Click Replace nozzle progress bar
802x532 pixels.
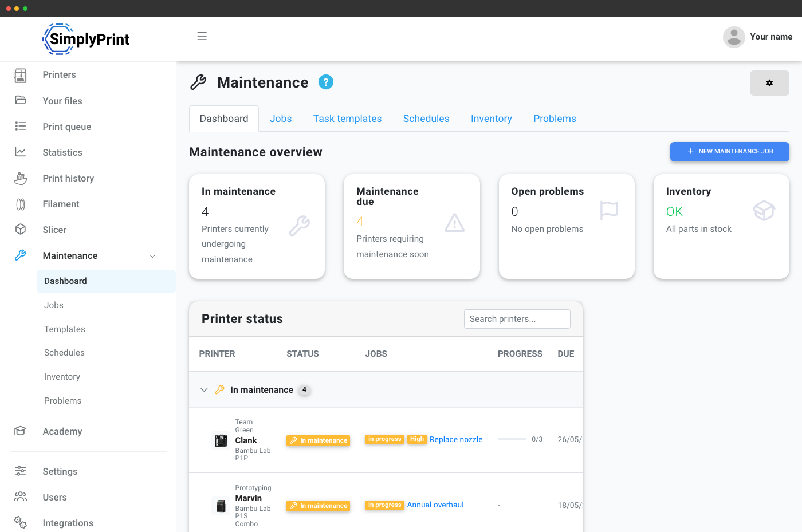pyautogui.click(x=512, y=439)
